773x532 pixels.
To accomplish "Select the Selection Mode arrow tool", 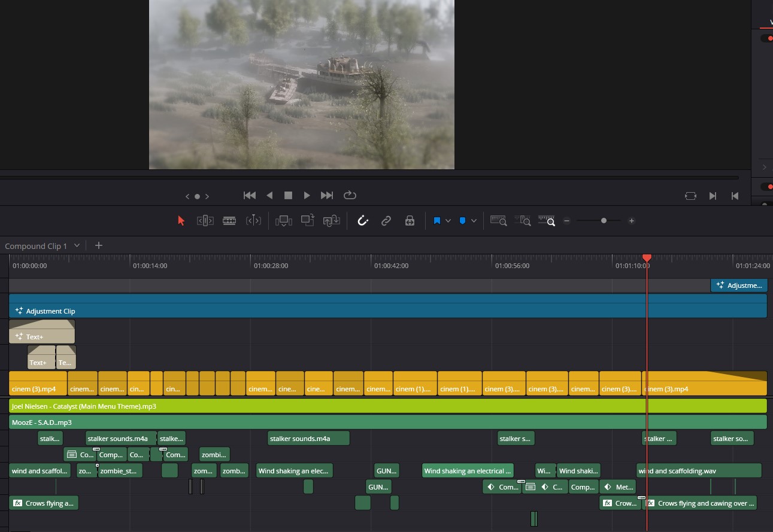I will 181,221.
